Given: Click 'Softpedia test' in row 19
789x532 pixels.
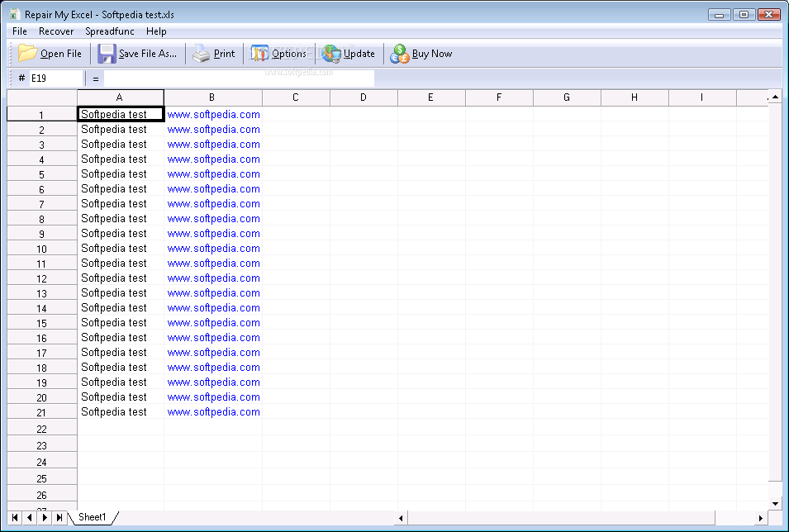Looking at the screenshot, I should [x=114, y=382].
